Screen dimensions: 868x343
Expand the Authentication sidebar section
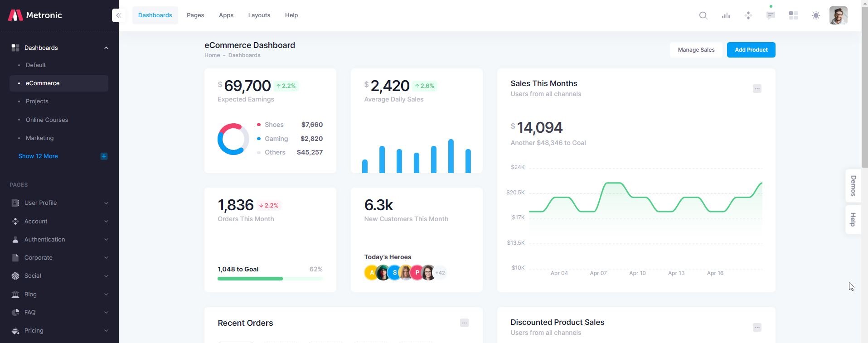59,239
